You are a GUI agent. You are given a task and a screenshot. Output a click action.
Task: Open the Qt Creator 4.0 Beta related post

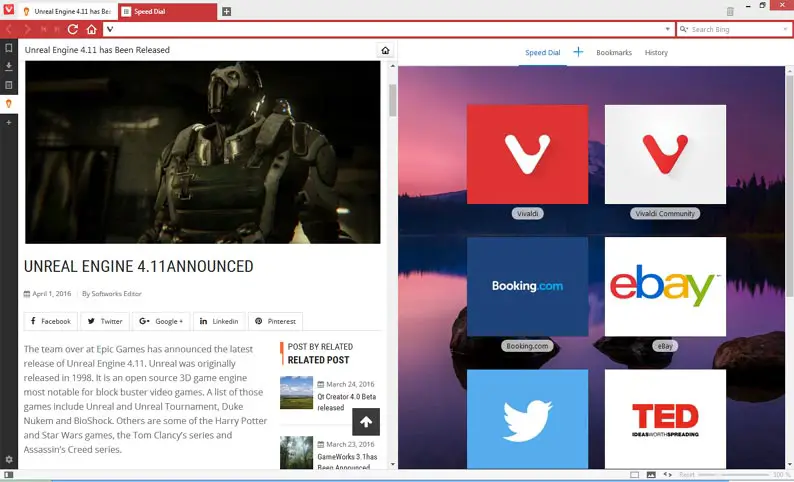click(x=346, y=402)
